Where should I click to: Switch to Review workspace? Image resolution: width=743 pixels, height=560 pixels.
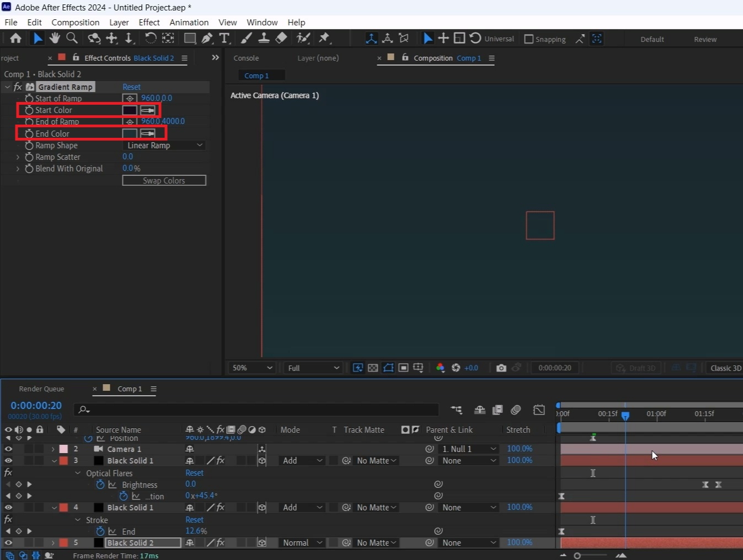pyautogui.click(x=705, y=39)
